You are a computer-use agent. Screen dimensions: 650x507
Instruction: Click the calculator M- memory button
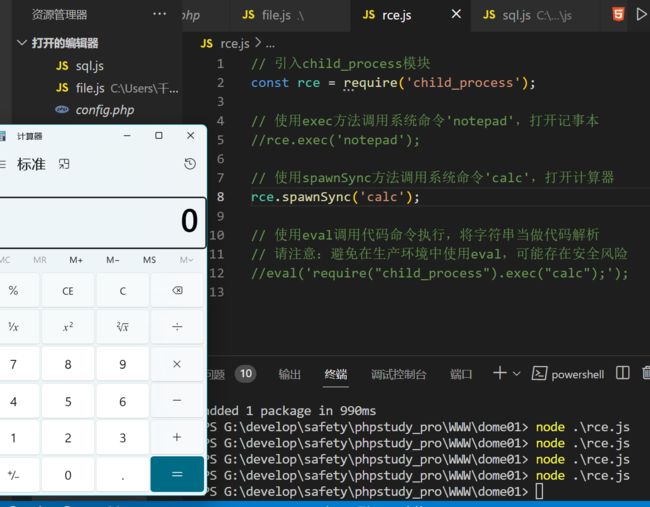113,260
